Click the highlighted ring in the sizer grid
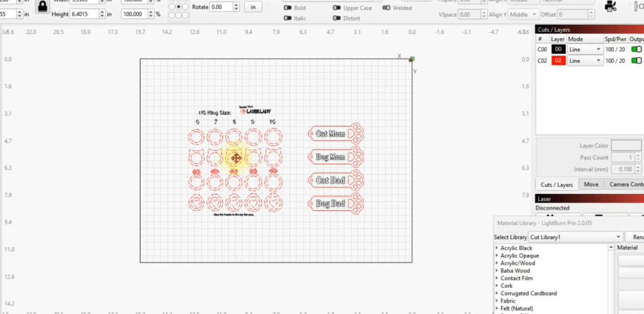 point(234,158)
